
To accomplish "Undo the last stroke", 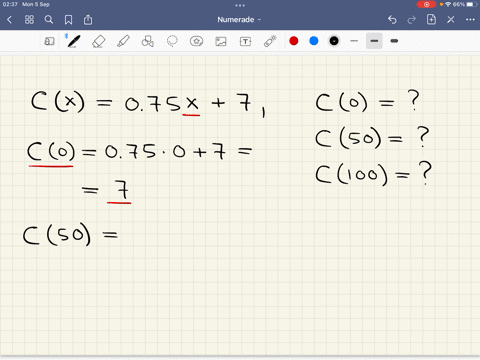I will 392,20.
